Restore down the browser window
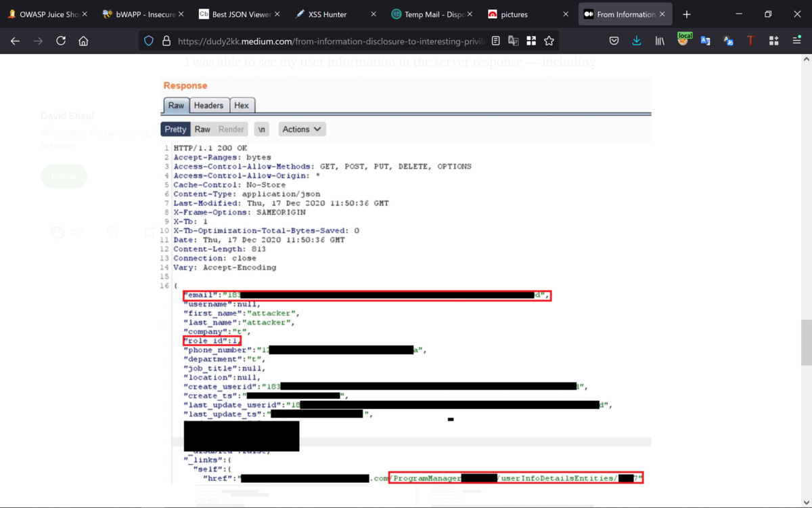 (x=768, y=14)
